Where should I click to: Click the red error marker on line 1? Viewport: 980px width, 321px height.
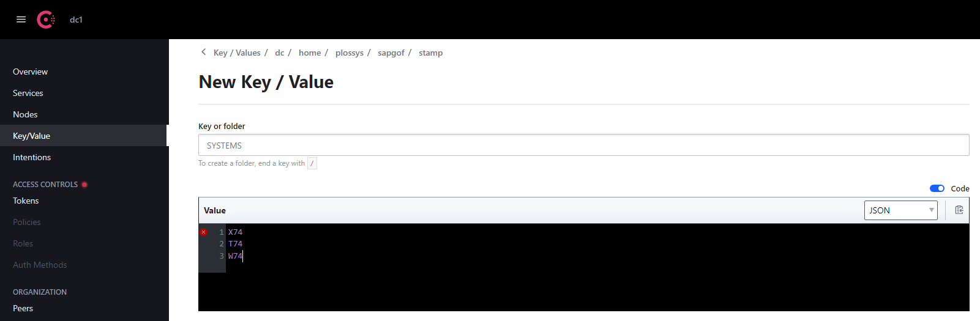[x=204, y=232]
